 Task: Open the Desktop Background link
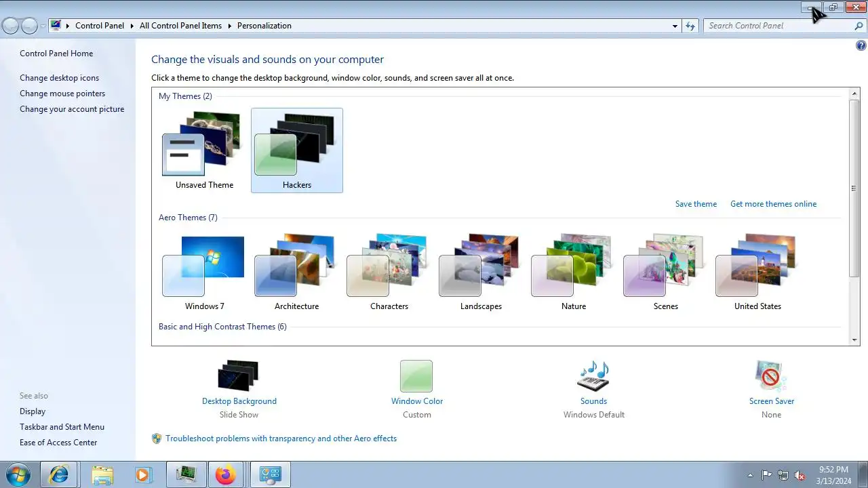click(239, 401)
